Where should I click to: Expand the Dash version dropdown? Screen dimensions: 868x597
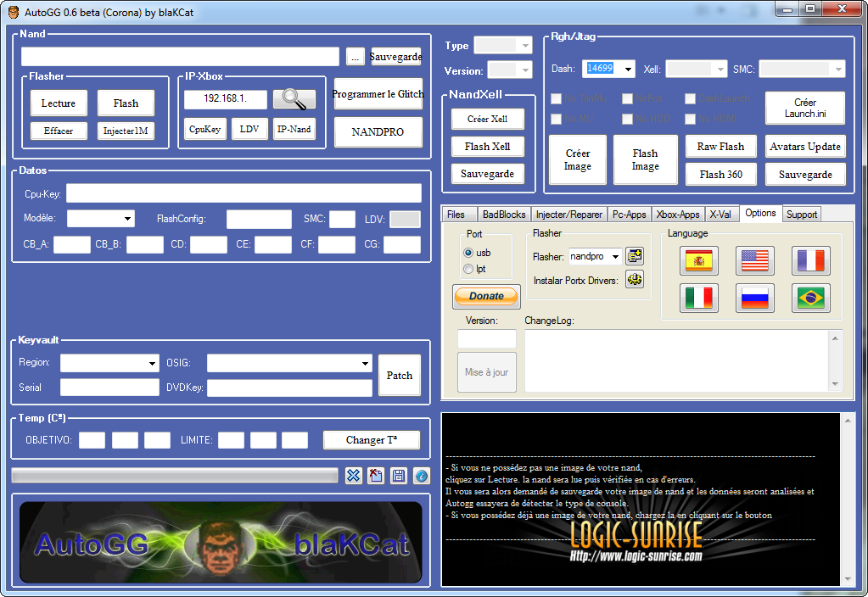627,69
